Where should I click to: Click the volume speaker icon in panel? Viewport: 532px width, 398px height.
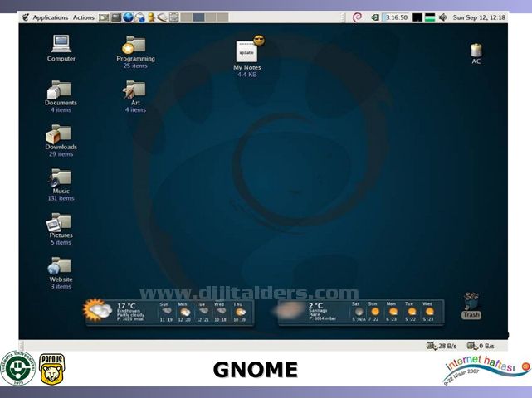coord(442,17)
